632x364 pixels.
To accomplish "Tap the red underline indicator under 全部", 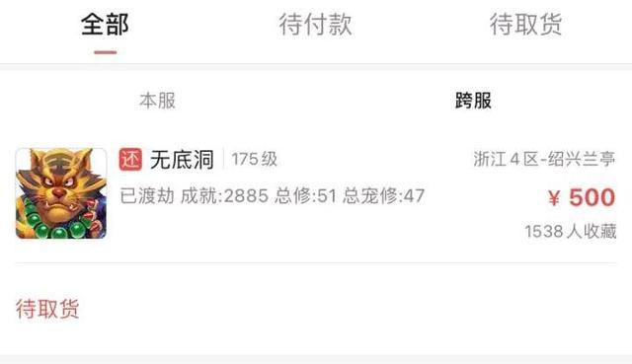I will [x=106, y=52].
